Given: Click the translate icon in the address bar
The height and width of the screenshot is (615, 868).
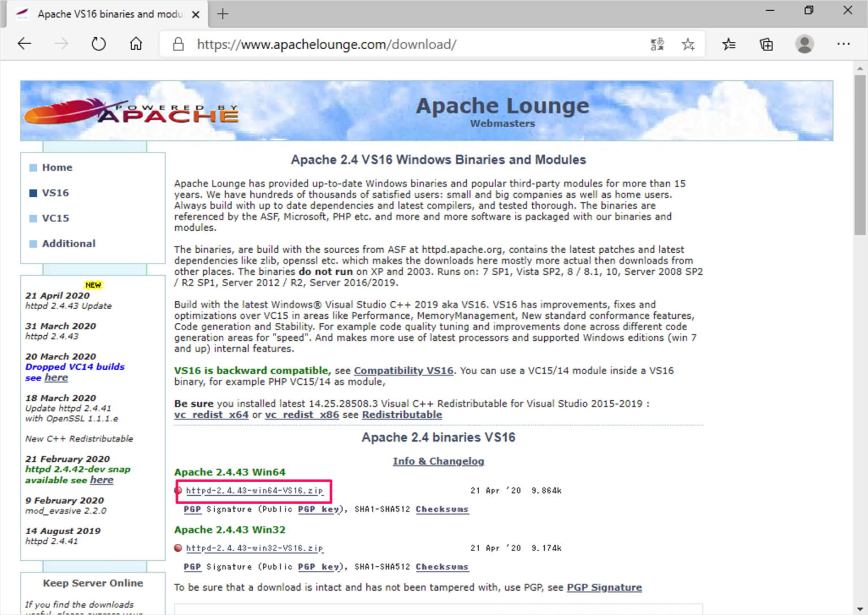Looking at the screenshot, I should 657,44.
